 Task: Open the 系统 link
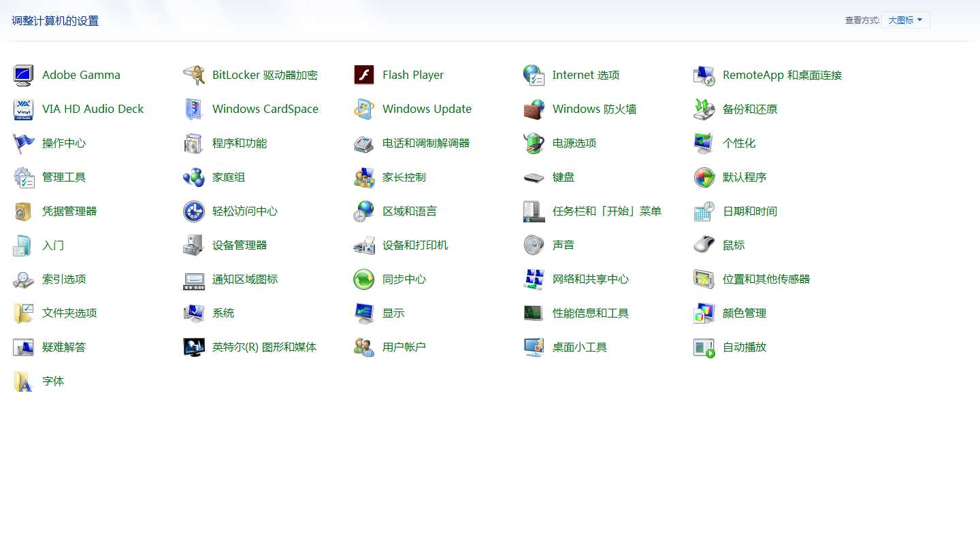[223, 313]
